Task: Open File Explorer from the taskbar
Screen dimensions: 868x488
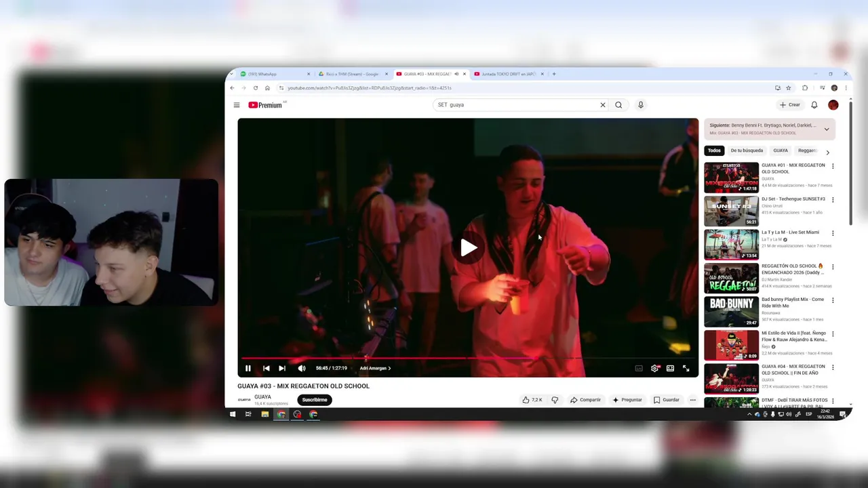Action: pos(264,414)
